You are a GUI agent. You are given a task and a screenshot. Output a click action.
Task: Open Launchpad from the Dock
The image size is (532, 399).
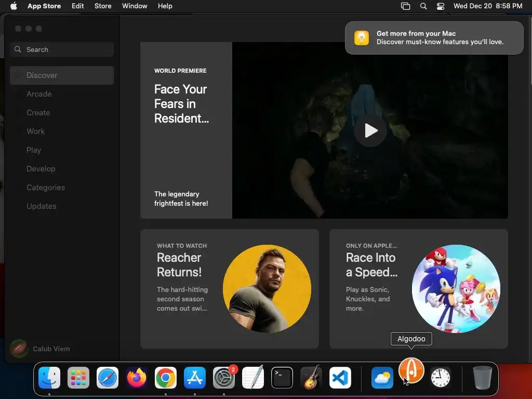click(x=78, y=378)
